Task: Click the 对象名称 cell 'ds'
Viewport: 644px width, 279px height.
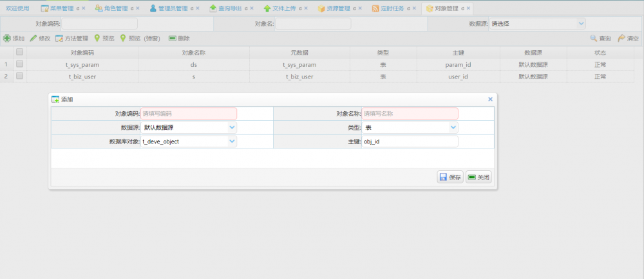Action: [x=193, y=64]
